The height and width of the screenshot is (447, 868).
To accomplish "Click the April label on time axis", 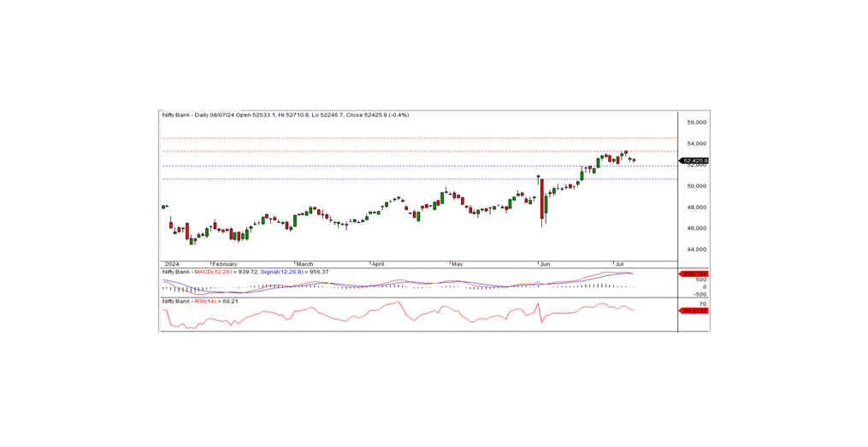I will pos(378,264).
